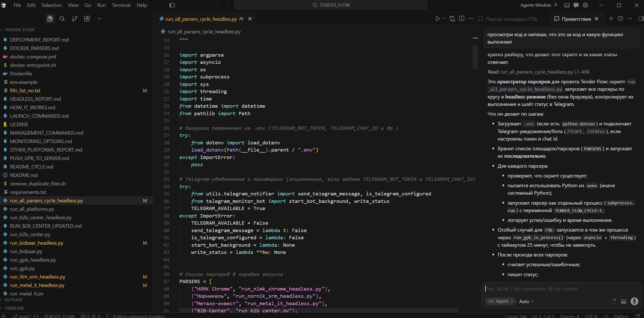The height and width of the screenshot is (318, 644).
Task: Toggle the primary sidebar layout icon
Action: 172,5
